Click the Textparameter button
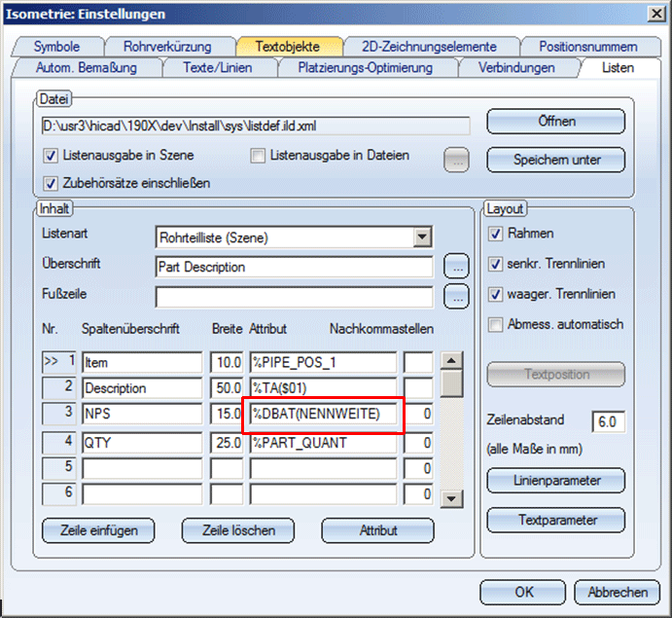The height and width of the screenshot is (618, 672). point(556,521)
